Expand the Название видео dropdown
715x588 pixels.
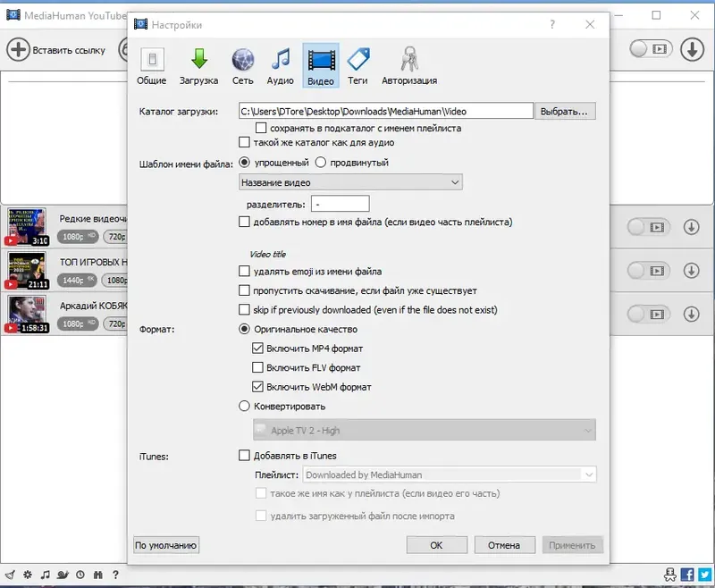pyautogui.click(x=350, y=182)
